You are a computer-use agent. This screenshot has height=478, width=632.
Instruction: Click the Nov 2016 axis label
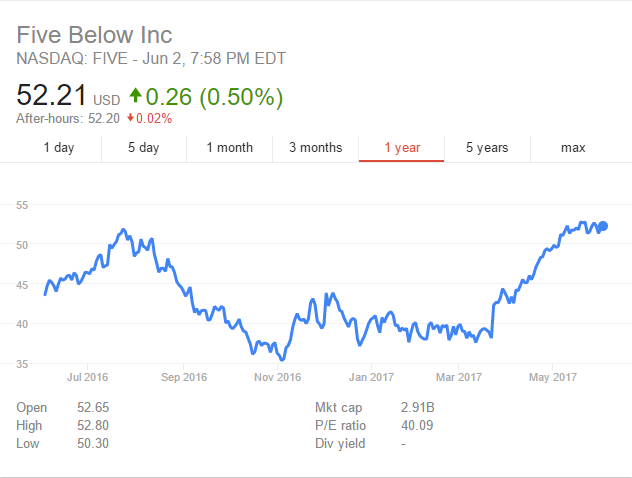click(x=278, y=377)
